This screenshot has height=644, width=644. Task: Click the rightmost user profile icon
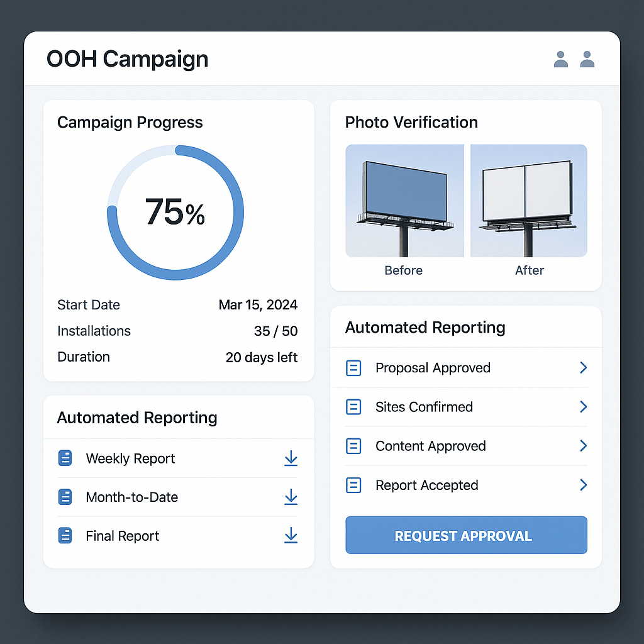pyautogui.click(x=587, y=60)
